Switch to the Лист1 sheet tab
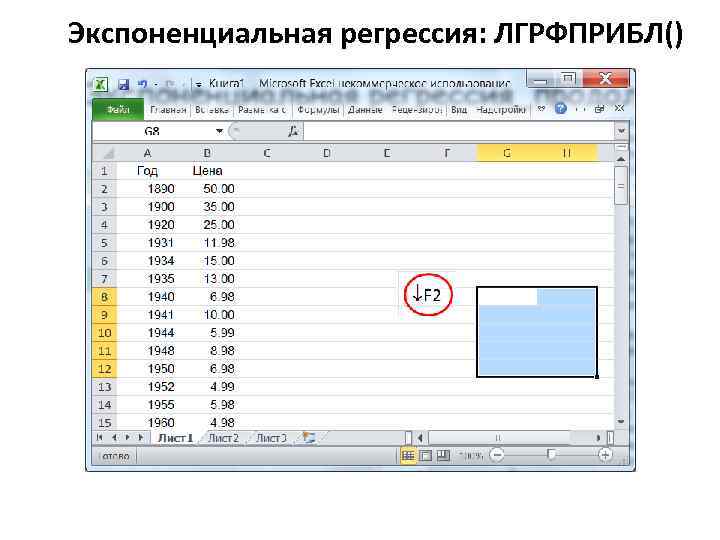 (x=175, y=439)
